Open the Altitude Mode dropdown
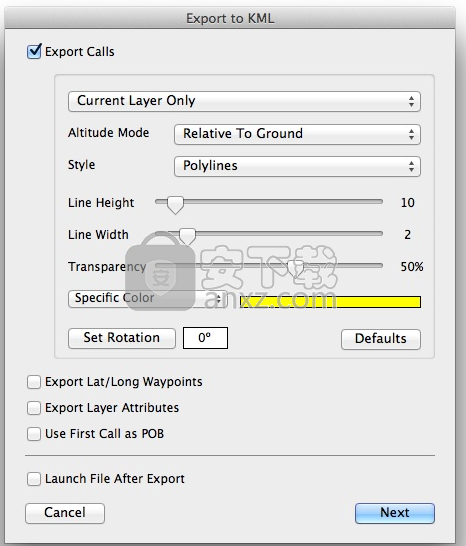Screen dimensions: 466x546 (x=297, y=134)
